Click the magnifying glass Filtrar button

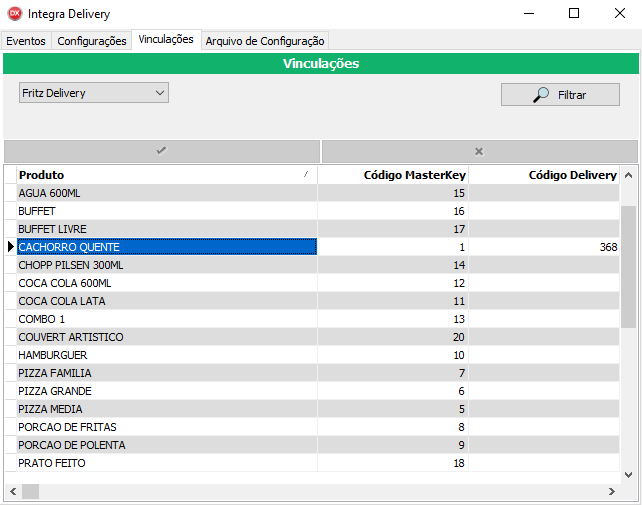point(560,95)
